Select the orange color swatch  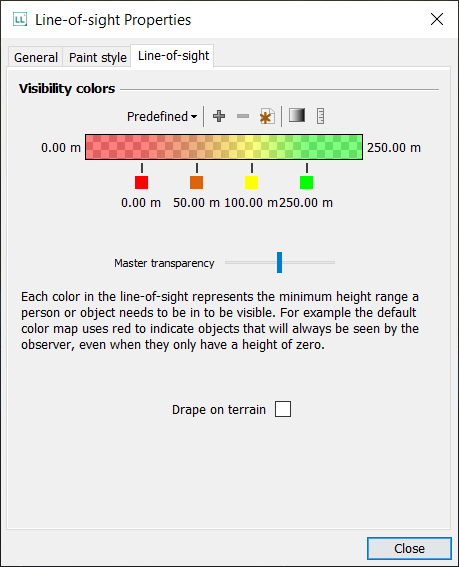point(196,182)
